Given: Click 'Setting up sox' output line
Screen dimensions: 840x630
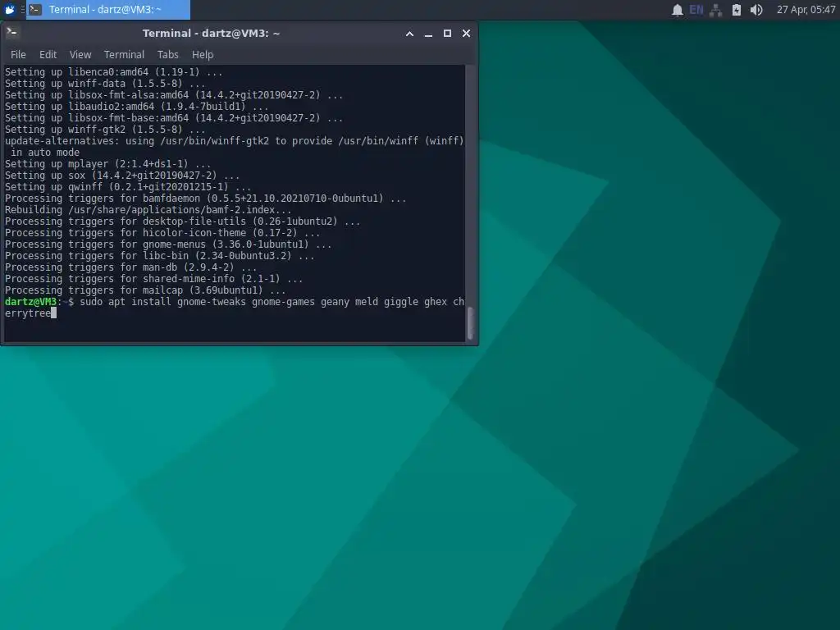Looking at the screenshot, I should (x=122, y=176).
